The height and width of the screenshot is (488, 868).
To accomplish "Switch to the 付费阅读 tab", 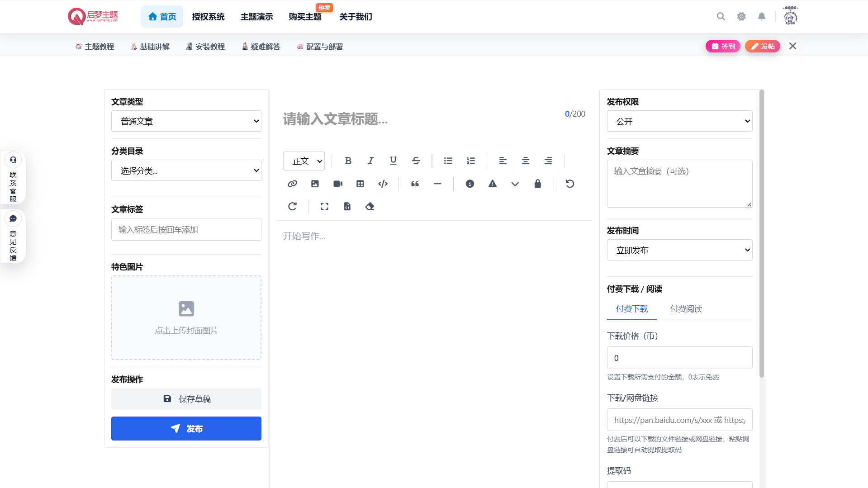I will [686, 309].
